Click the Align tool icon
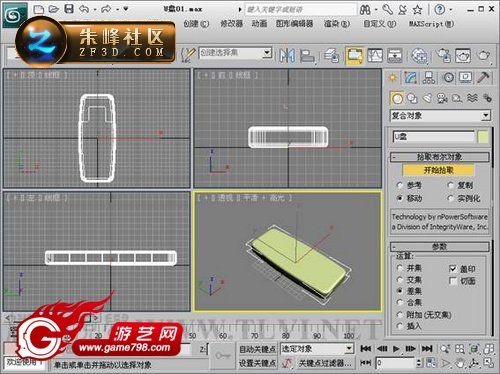Screen dimensions: 500x374 [307, 55]
